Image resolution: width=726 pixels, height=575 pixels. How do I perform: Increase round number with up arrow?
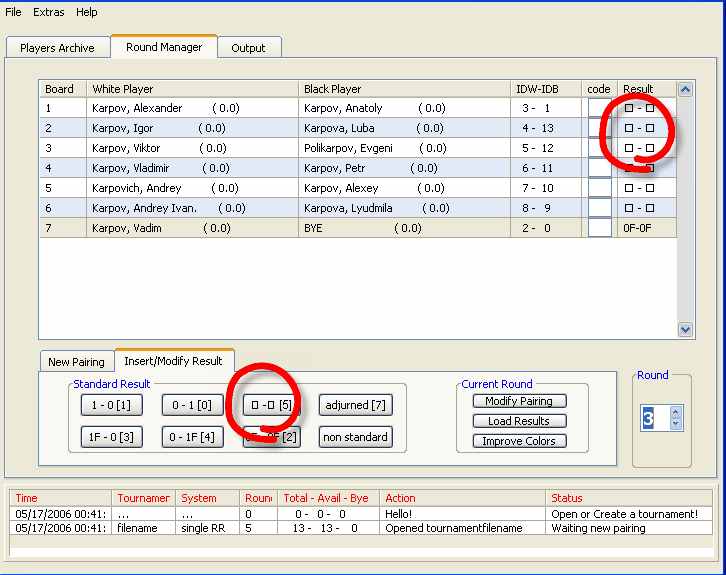675,412
